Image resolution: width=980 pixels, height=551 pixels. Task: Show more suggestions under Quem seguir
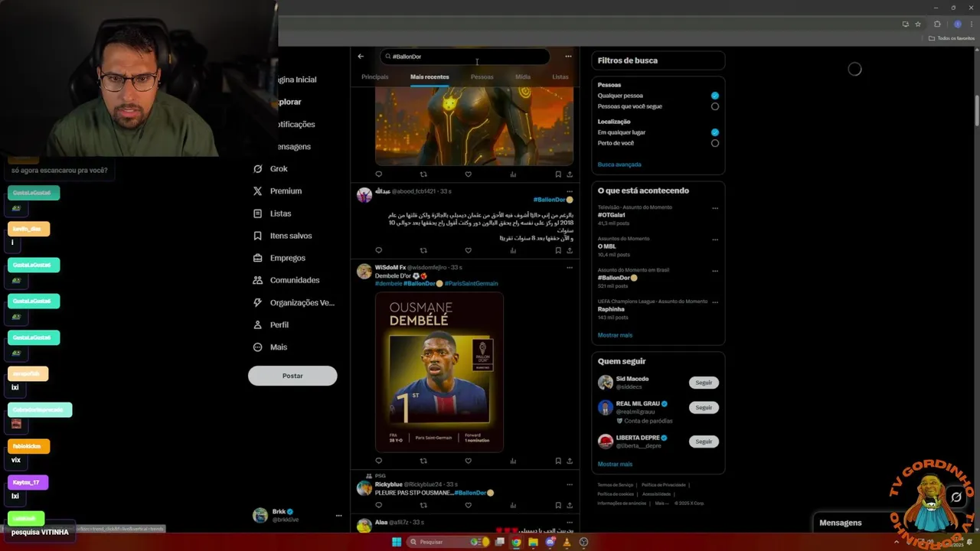[615, 465]
